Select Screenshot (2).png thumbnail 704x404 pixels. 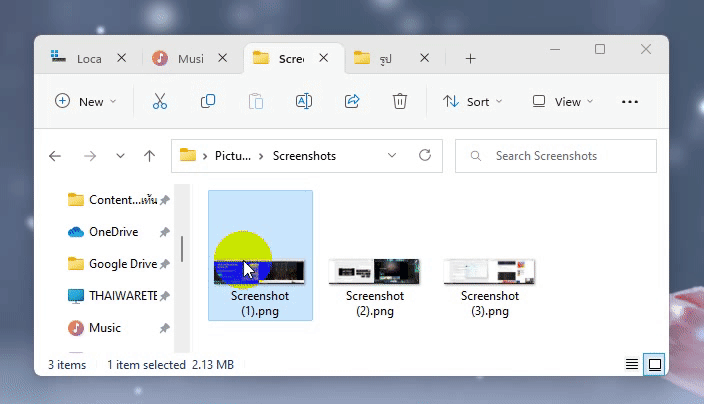pyautogui.click(x=374, y=271)
